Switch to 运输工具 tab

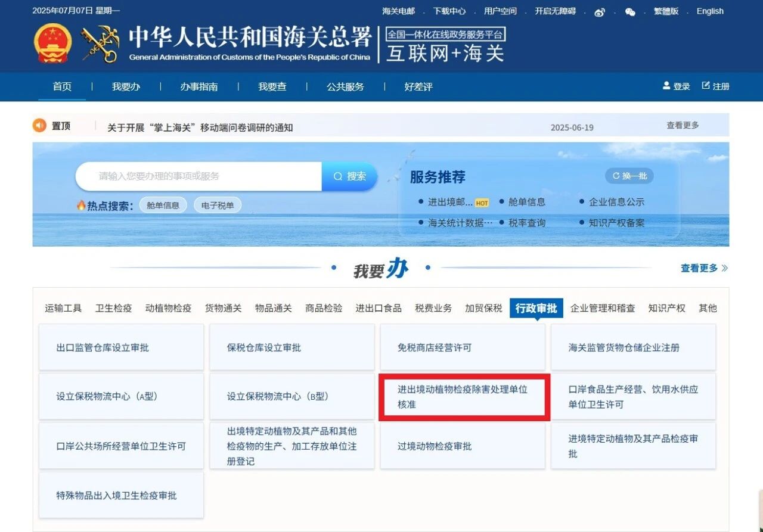point(63,308)
